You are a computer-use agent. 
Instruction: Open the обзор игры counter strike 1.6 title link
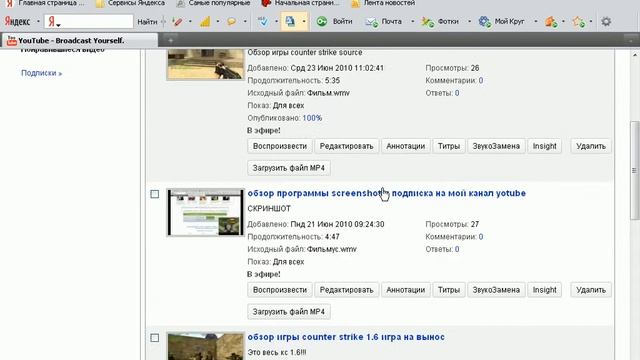[x=346, y=337]
